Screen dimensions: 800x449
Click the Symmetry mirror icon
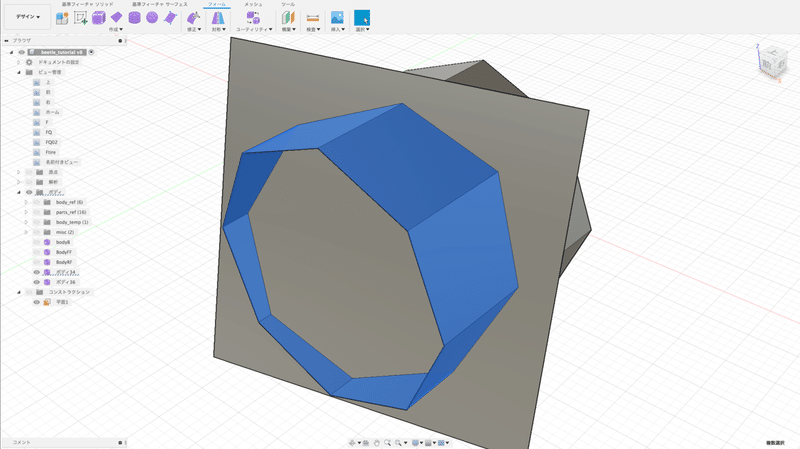[x=218, y=18]
